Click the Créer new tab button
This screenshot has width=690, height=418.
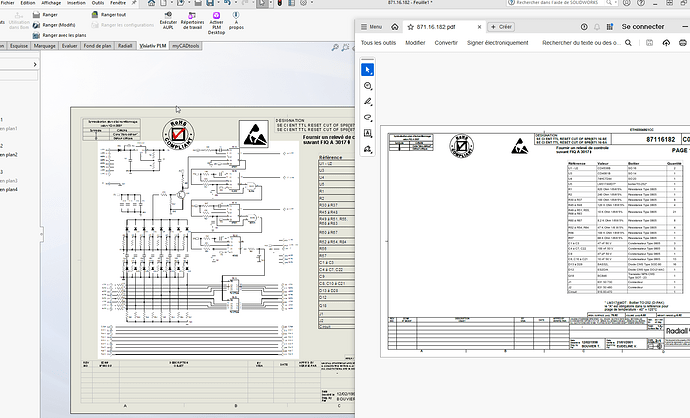click(501, 27)
